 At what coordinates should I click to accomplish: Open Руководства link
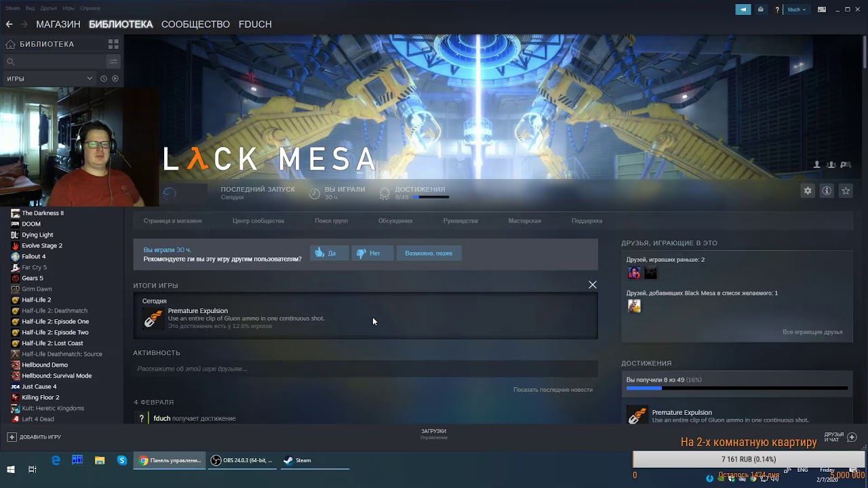(460, 221)
